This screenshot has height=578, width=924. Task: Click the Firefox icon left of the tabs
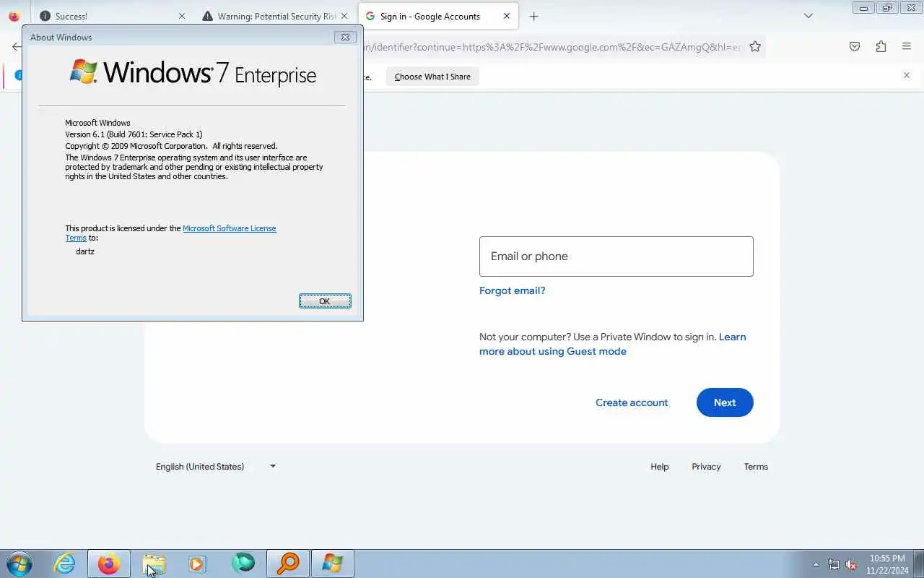[x=14, y=16]
